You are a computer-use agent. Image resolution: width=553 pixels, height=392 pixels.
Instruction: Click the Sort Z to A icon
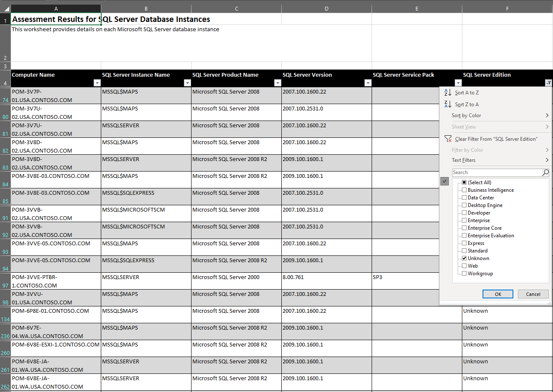coord(448,104)
